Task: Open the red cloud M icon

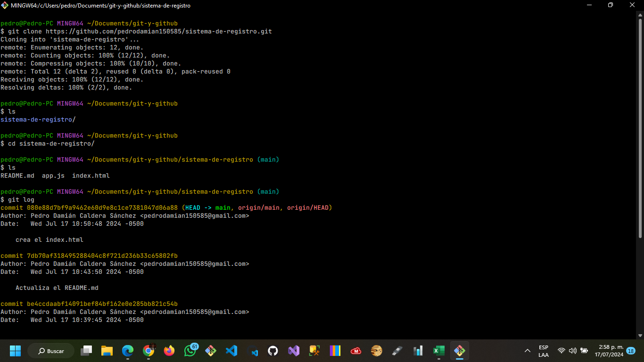Action: click(x=356, y=351)
